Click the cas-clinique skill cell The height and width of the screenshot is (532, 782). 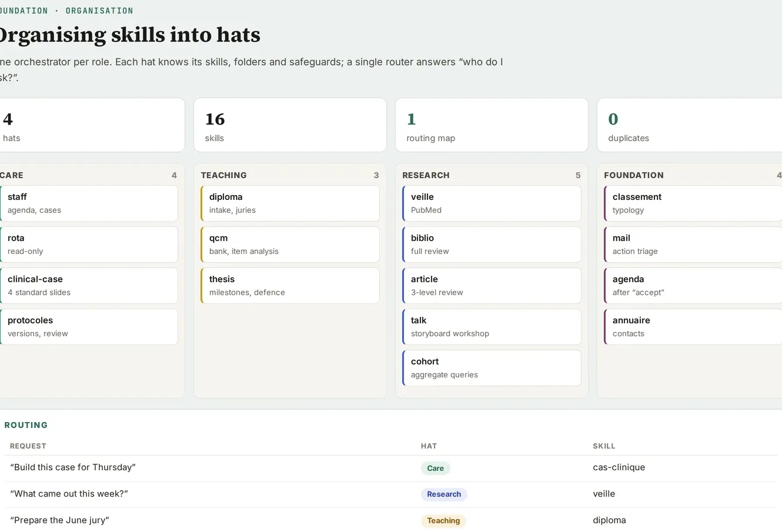click(x=619, y=467)
